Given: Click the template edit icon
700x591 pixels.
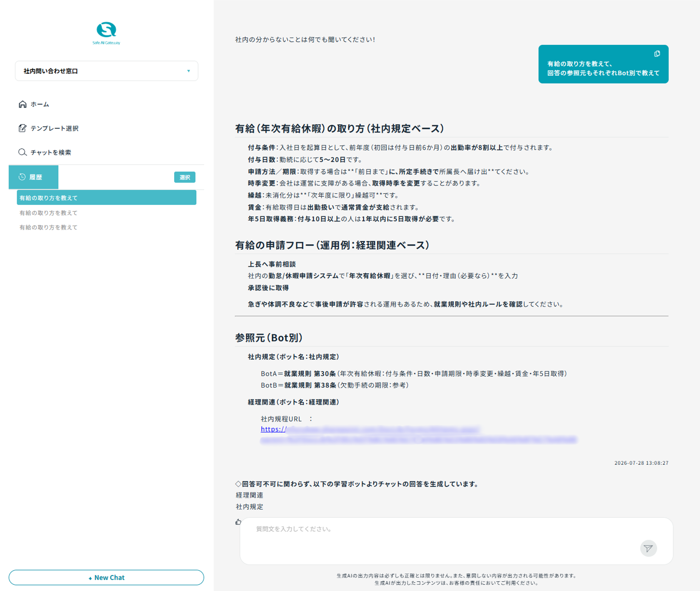Looking at the screenshot, I should tap(23, 128).
